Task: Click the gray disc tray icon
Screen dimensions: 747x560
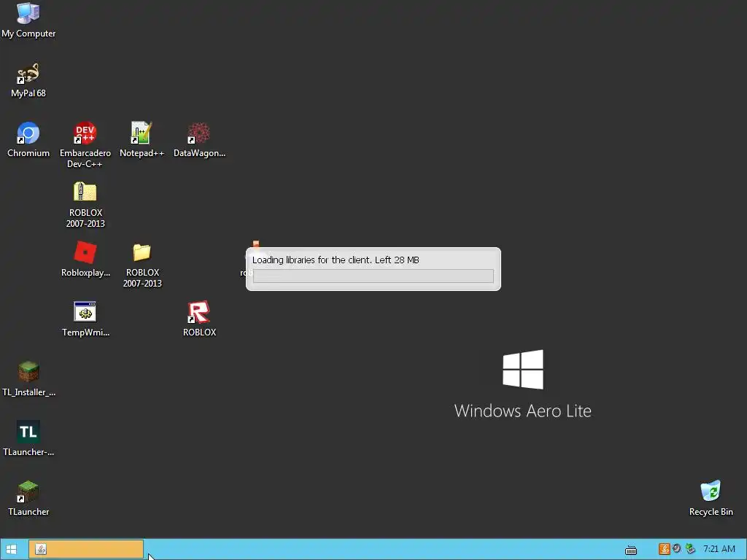Action: click(676, 548)
